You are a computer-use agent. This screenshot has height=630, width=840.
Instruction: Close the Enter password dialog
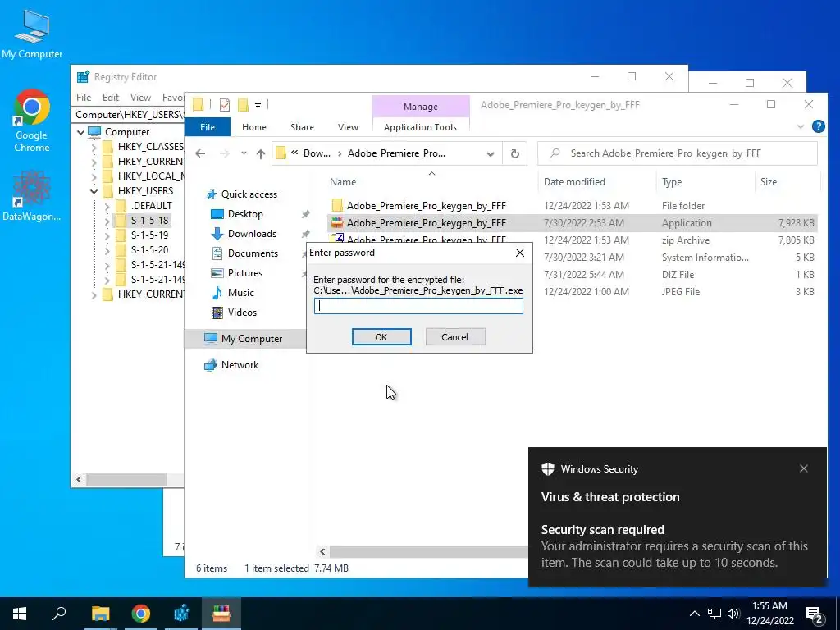tap(519, 253)
